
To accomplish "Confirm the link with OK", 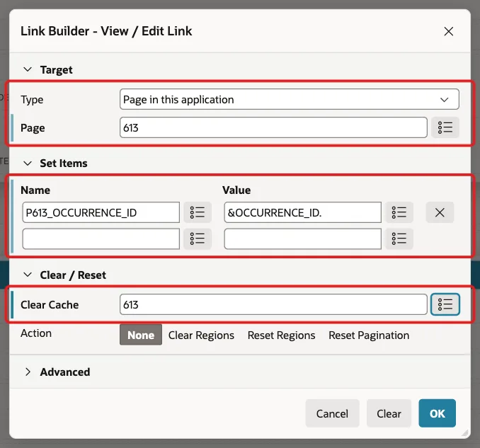I will click(437, 413).
